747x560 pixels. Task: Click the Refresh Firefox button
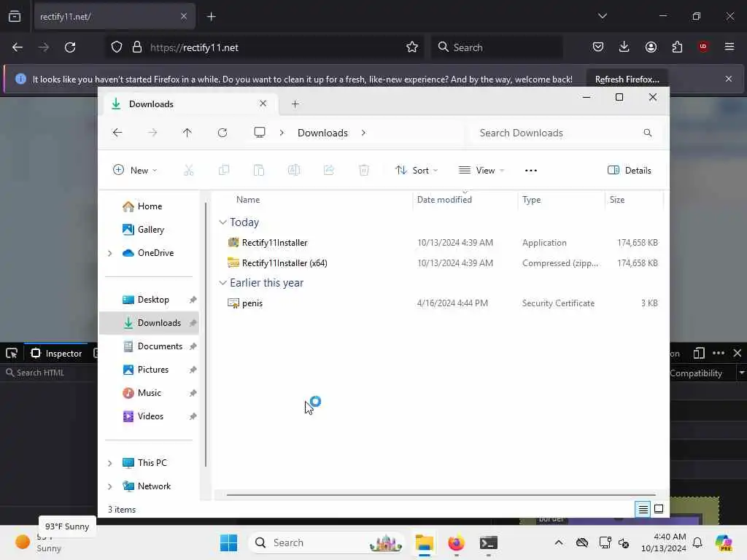click(627, 79)
